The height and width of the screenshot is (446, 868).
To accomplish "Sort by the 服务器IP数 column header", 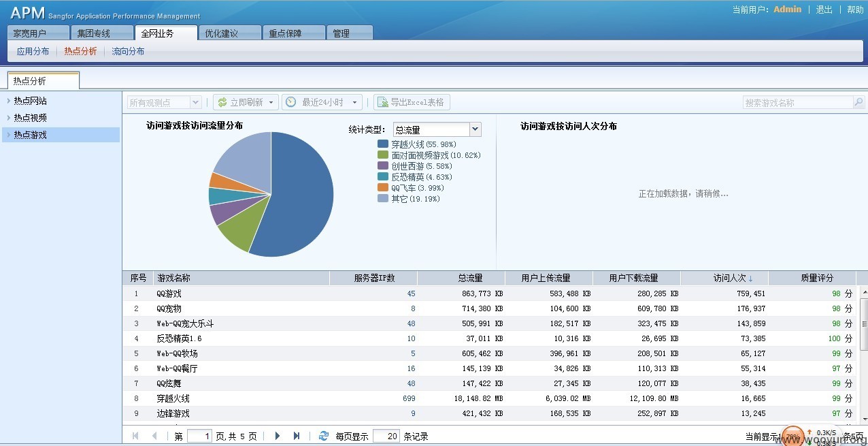I will (373, 278).
